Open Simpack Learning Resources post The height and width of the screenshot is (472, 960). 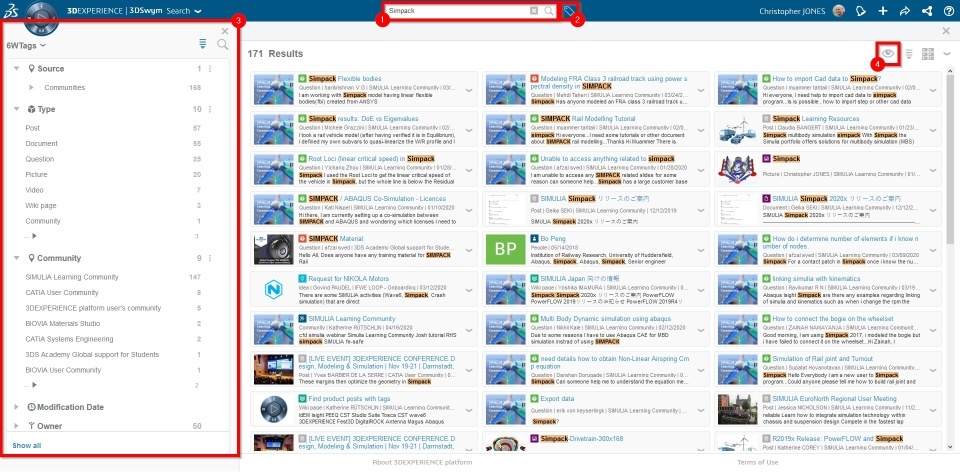coord(816,119)
